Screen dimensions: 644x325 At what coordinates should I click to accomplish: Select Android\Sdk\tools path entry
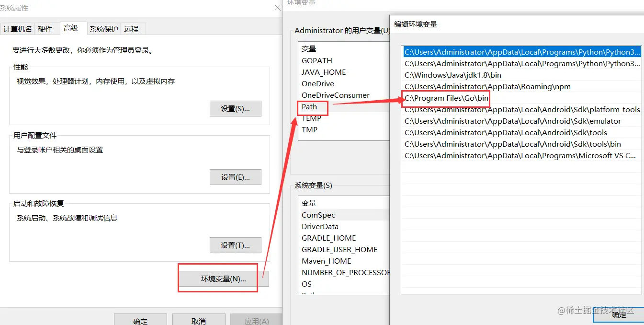(521, 132)
